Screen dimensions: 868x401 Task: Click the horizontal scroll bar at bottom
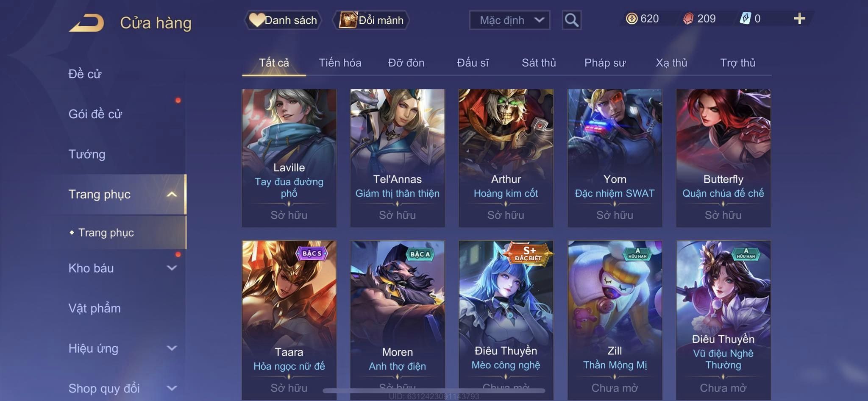pyautogui.click(x=434, y=390)
